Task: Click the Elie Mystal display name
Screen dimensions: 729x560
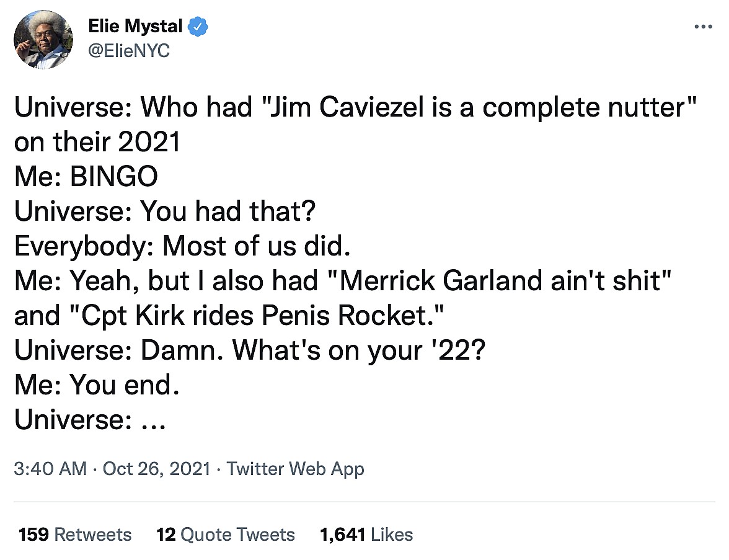Action: (135, 27)
